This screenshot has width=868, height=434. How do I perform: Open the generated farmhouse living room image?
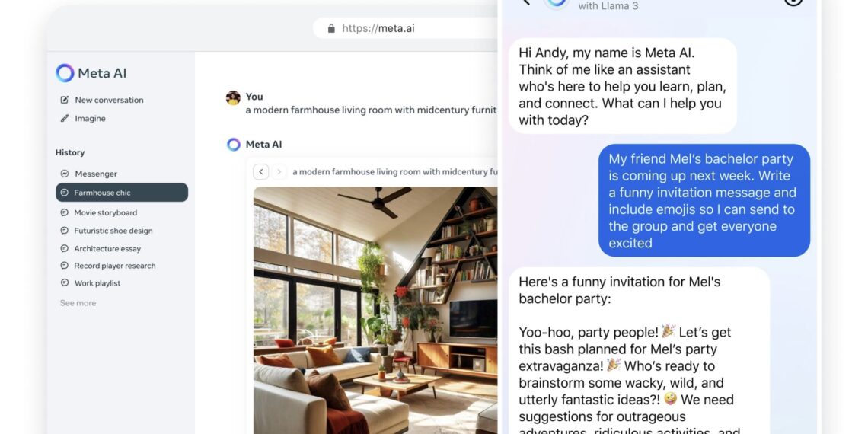pos(375,310)
